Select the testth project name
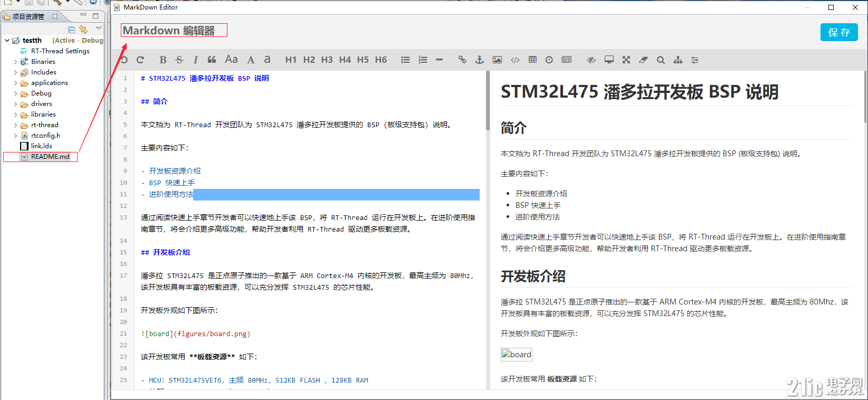The height and width of the screenshot is (400, 868). [x=32, y=40]
